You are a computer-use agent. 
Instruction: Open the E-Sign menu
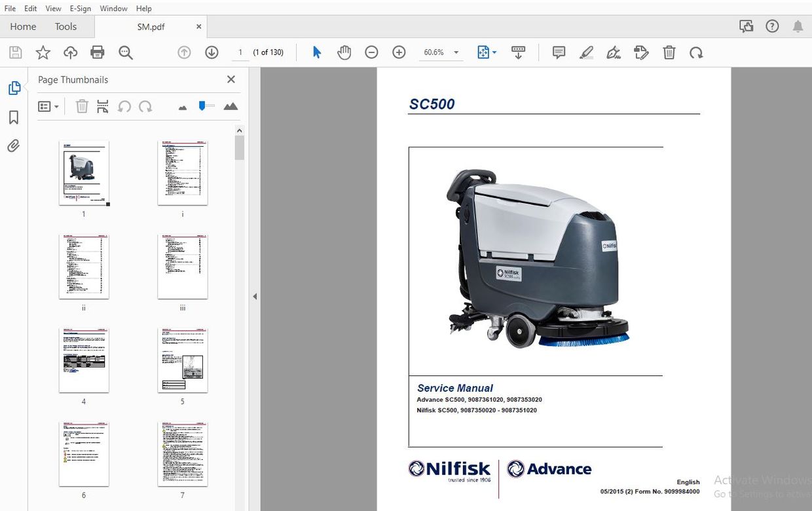pos(80,8)
